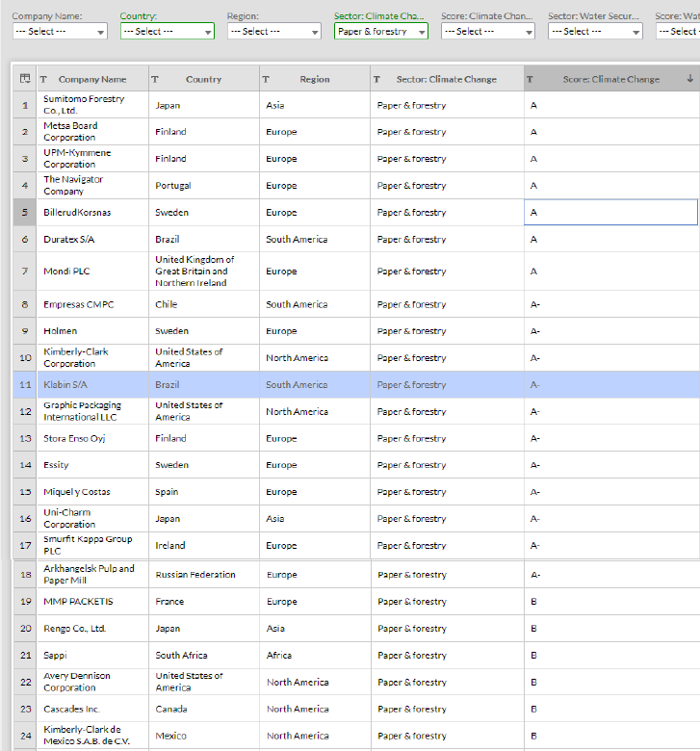Click the descending sort arrow in Score column
Viewport: 700px width, 751px height.
(690, 79)
